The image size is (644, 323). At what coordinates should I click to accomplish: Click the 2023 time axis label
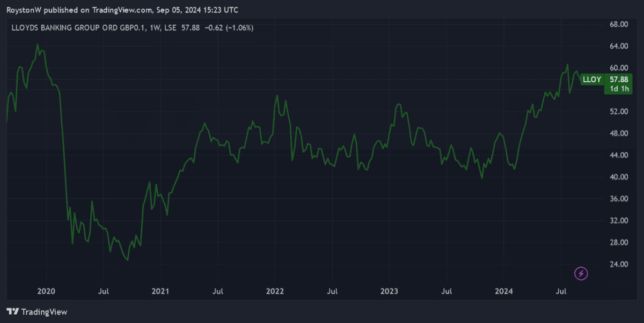[389, 291]
